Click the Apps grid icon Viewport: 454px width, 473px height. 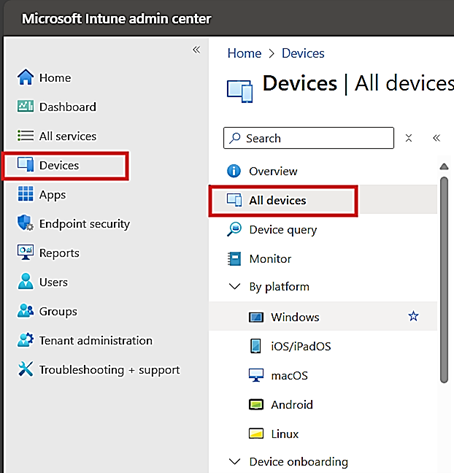click(x=25, y=194)
